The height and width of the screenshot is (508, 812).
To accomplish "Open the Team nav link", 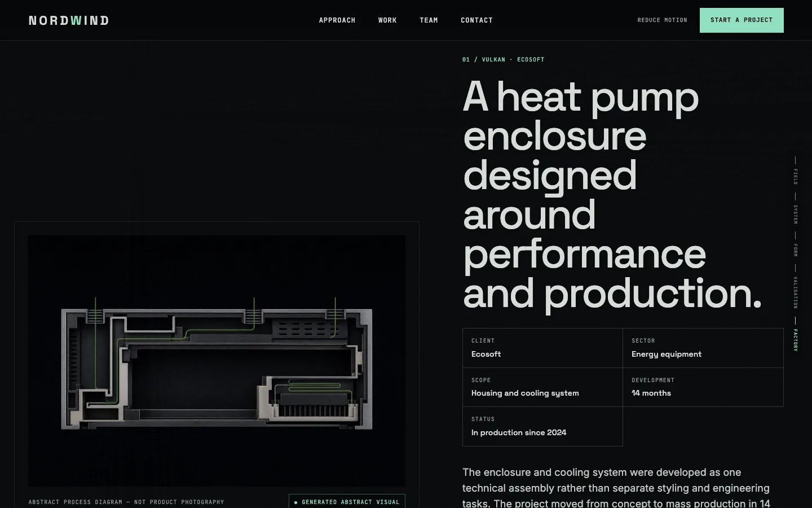I will click(x=429, y=20).
